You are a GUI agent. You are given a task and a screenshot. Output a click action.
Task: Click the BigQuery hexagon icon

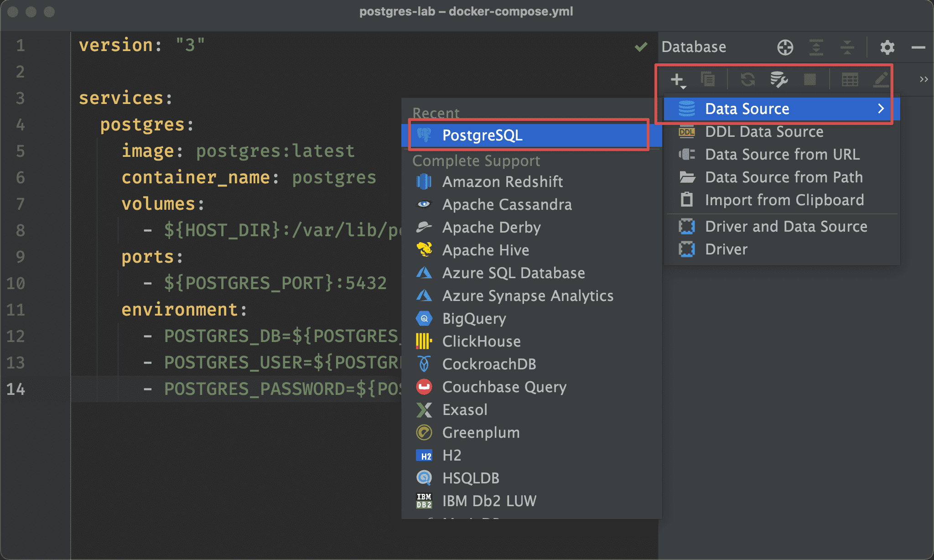tap(424, 318)
